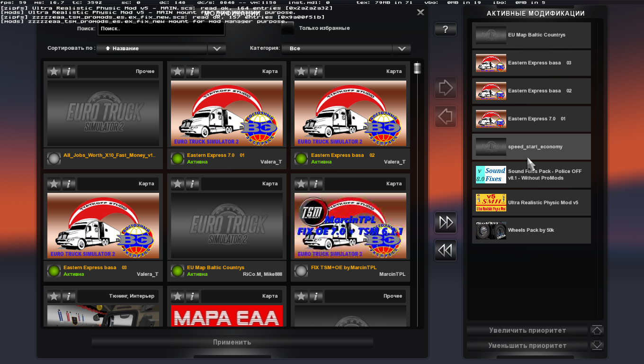Activate all mods with double right arrow
The image size is (644, 364).
[x=446, y=222]
